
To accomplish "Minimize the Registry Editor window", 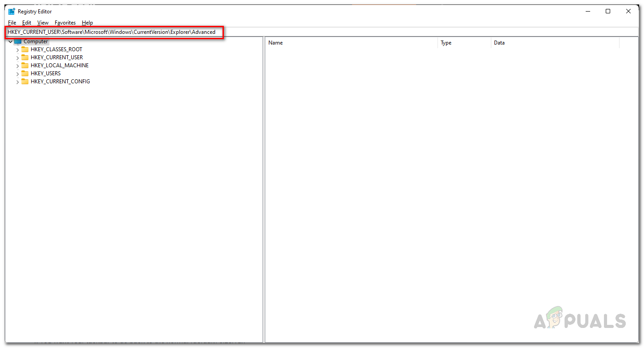I will click(x=587, y=12).
